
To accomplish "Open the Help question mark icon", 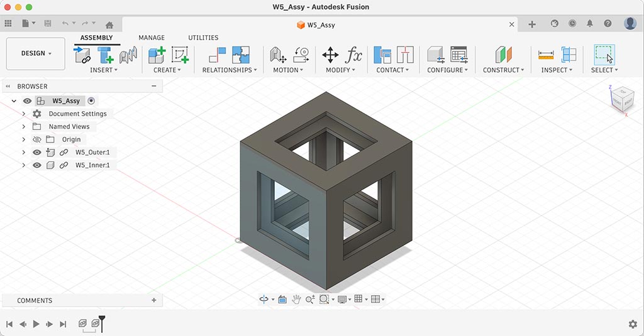I will (x=608, y=23).
